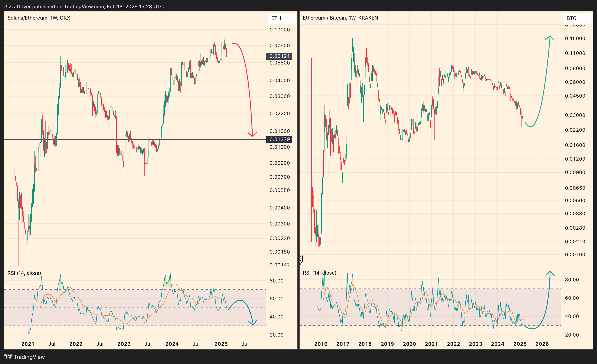Click the 0.15000 price axis label

(575, 38)
